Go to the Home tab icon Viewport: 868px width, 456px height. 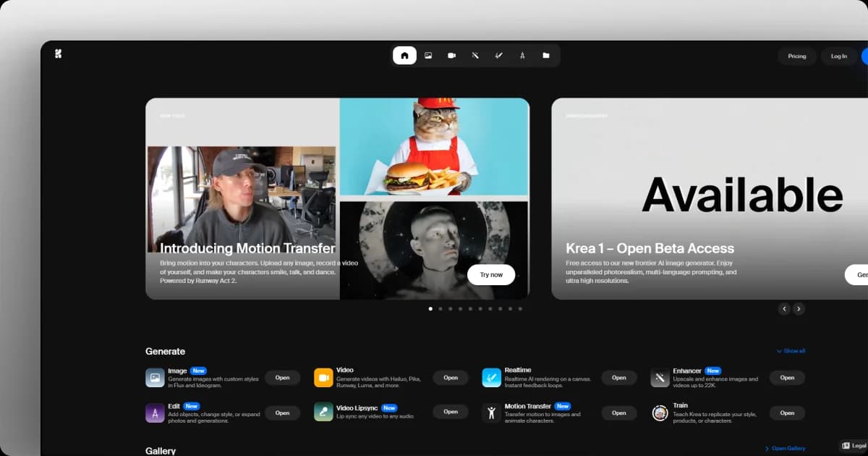404,55
